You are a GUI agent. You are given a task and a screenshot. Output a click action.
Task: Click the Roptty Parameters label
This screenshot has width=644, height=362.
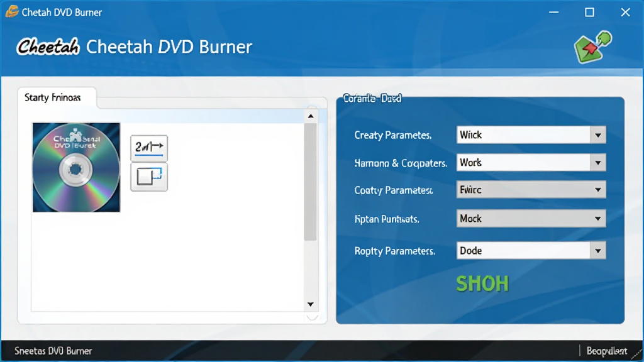coord(395,251)
